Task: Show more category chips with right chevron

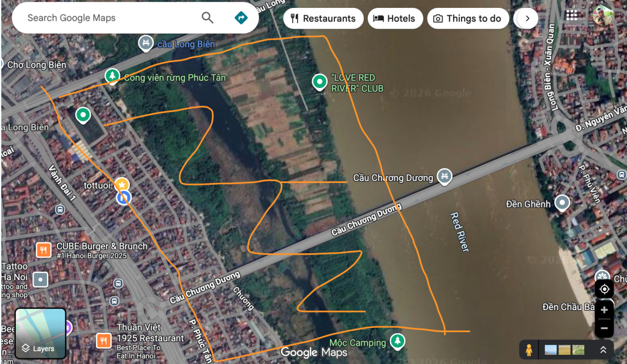Action: point(527,18)
